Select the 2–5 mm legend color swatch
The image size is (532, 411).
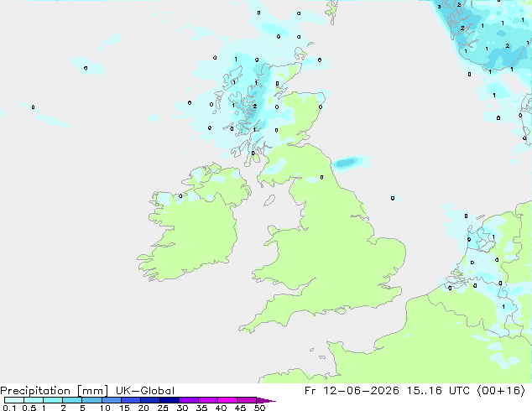pyautogui.click(x=72, y=400)
